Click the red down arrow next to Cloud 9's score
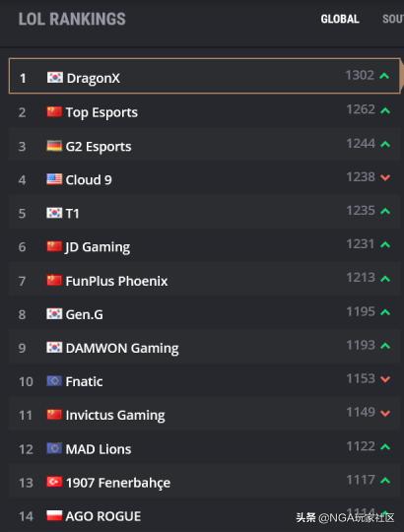Image resolution: width=404 pixels, height=532 pixels. click(x=385, y=177)
